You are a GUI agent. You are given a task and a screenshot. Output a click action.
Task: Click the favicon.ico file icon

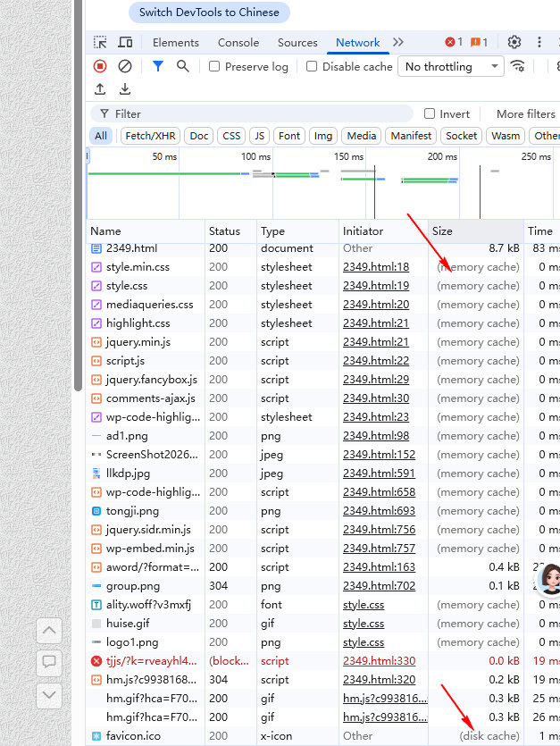96,736
